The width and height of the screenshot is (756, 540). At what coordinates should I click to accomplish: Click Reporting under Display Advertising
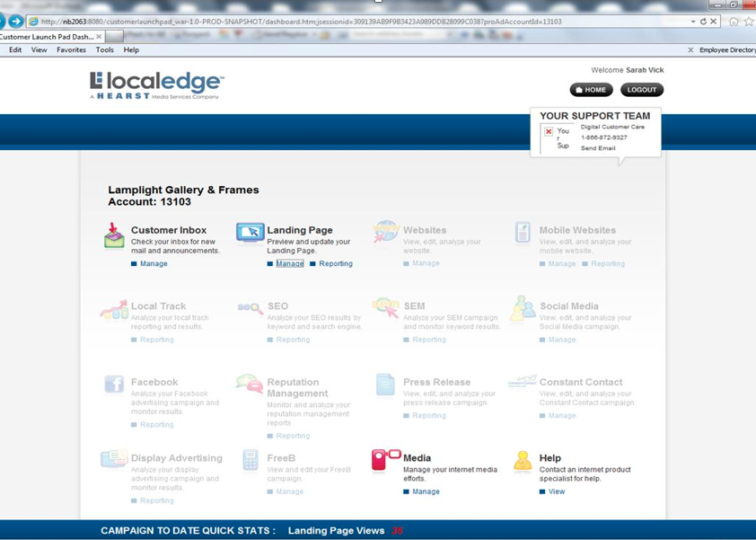coord(157,500)
